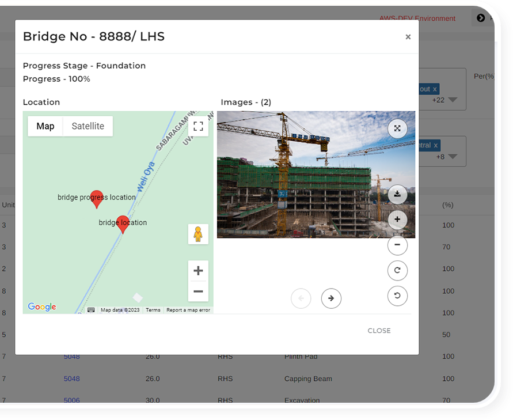Zoom in on the construction image
Screen dimensions: 513x420
click(397, 220)
